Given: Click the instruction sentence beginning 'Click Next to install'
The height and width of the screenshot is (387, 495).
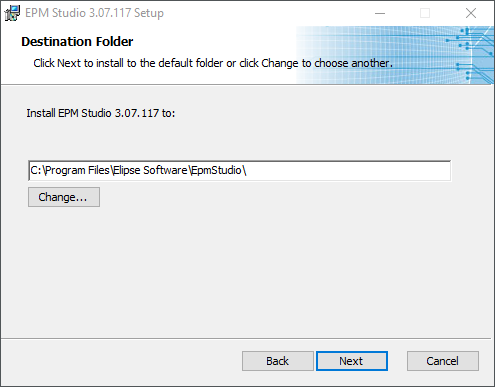Looking at the screenshot, I should pos(213,63).
